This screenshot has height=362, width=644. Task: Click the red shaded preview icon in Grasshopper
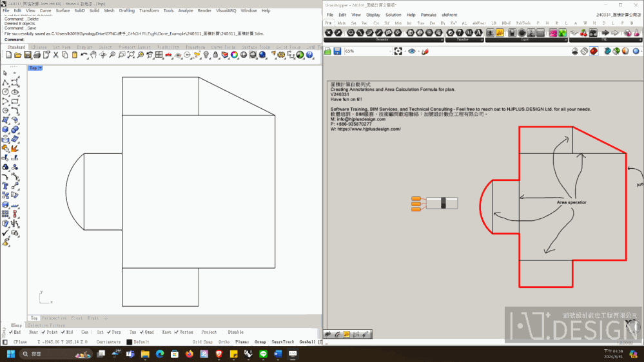tap(594, 51)
